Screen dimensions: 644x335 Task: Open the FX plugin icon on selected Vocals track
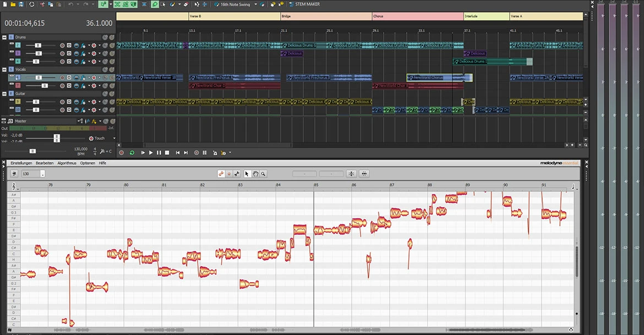[83, 78]
